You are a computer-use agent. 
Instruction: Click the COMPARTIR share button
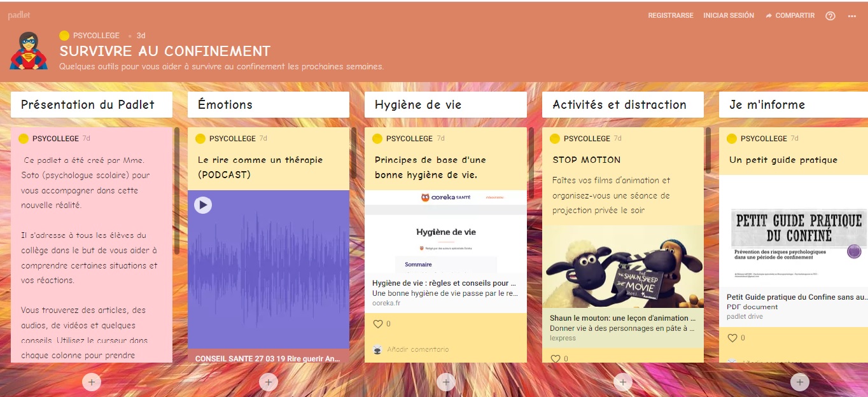[790, 15]
